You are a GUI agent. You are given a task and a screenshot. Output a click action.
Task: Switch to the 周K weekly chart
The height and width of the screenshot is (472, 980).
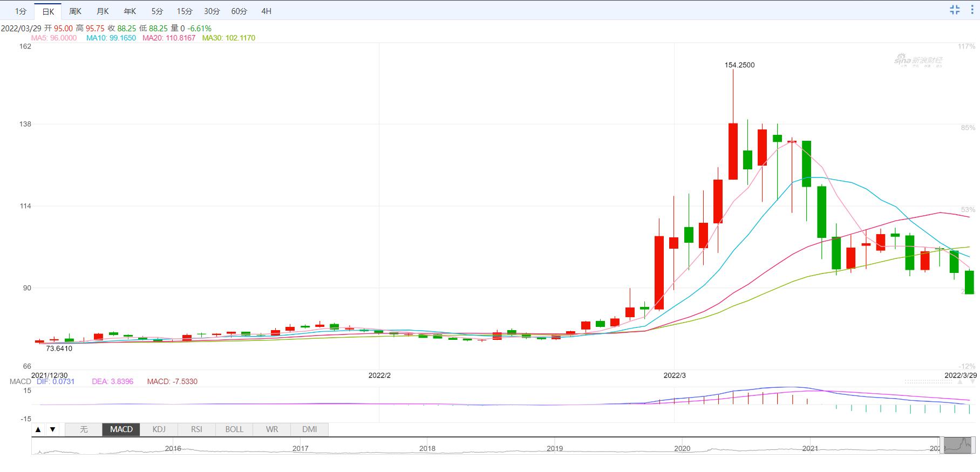[x=76, y=11]
